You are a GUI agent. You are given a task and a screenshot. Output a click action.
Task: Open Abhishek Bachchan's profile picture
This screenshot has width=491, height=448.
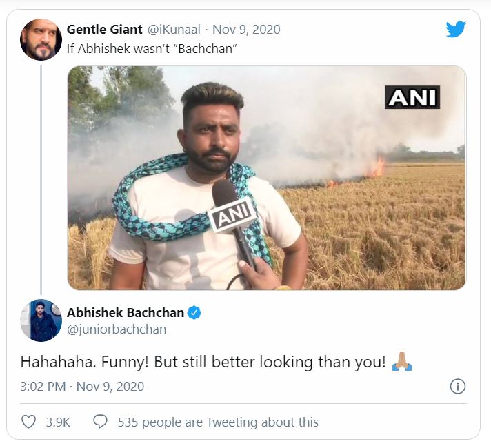(x=41, y=320)
